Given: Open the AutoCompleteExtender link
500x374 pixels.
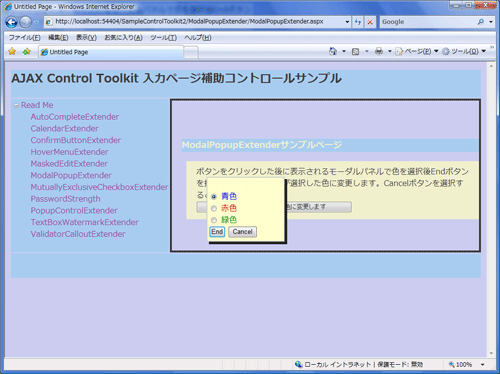Looking at the screenshot, I should [75, 117].
